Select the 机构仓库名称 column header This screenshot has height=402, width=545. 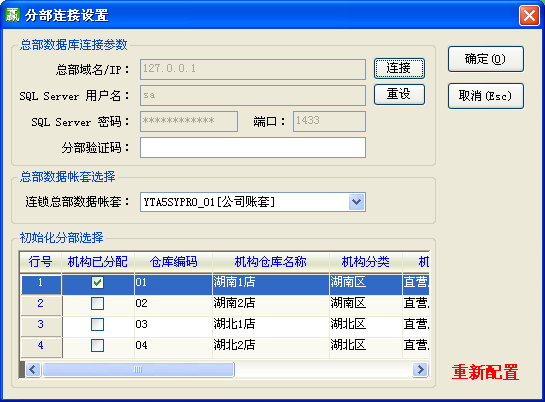[x=270, y=262]
